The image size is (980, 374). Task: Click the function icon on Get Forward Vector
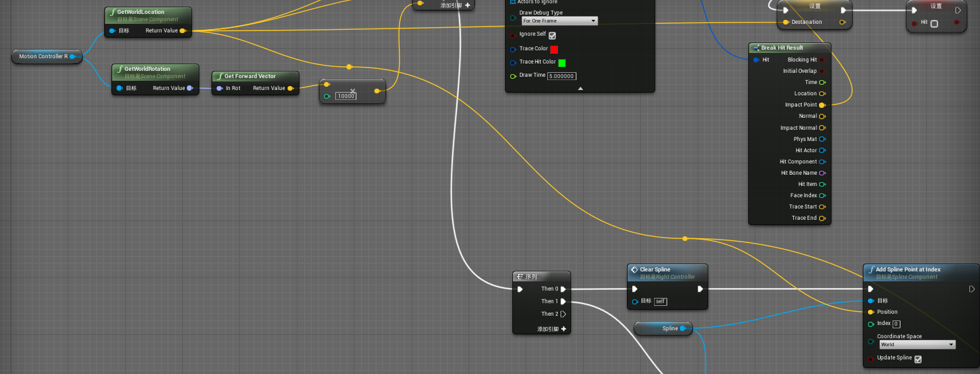(219, 76)
